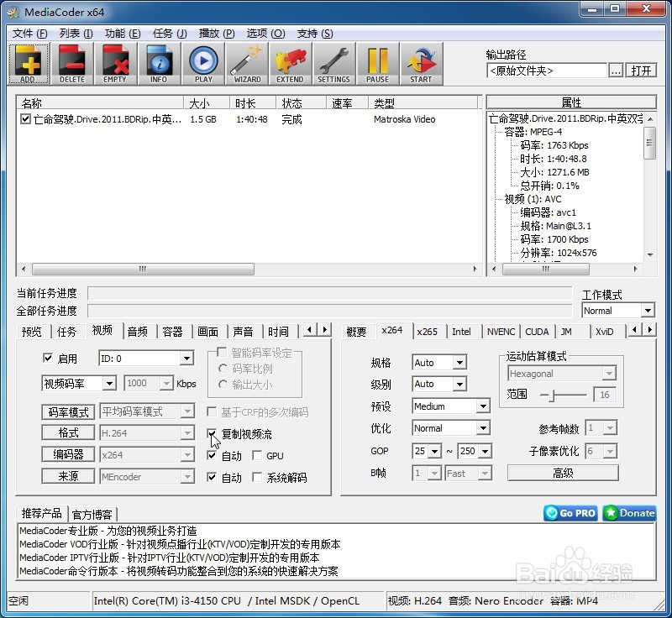Open the EXTEND puzzle icon
Viewport: 672px width, 618px height.
(290, 63)
